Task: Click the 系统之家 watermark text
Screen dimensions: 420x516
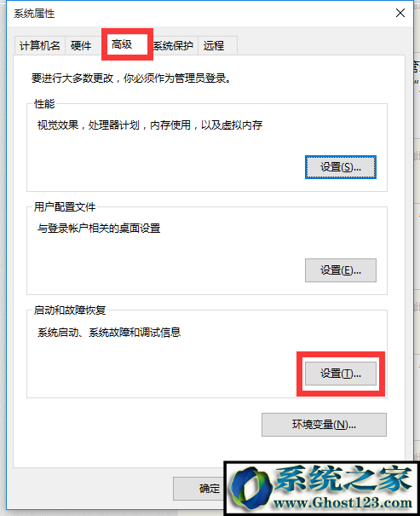Action: 343,479
